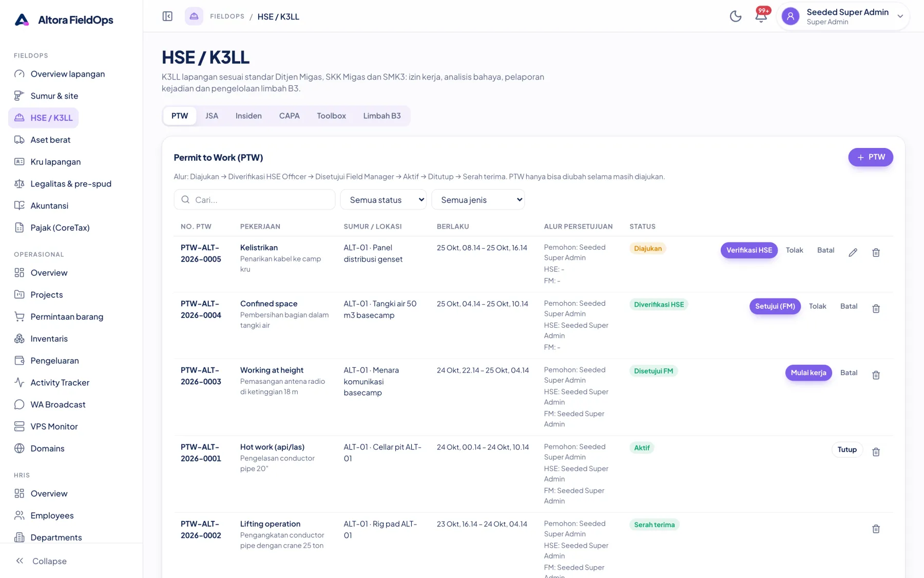Image resolution: width=924 pixels, height=578 pixels.
Task: Open Employees under HRIS
Action: 52,515
